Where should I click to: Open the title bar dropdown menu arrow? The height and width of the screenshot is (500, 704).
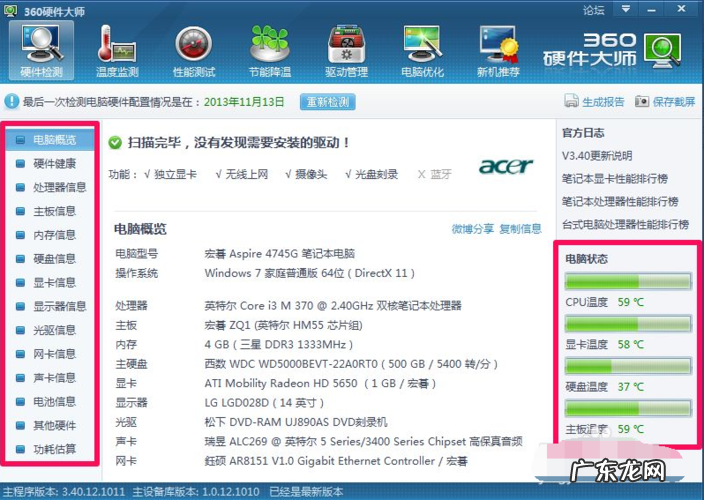point(625,9)
